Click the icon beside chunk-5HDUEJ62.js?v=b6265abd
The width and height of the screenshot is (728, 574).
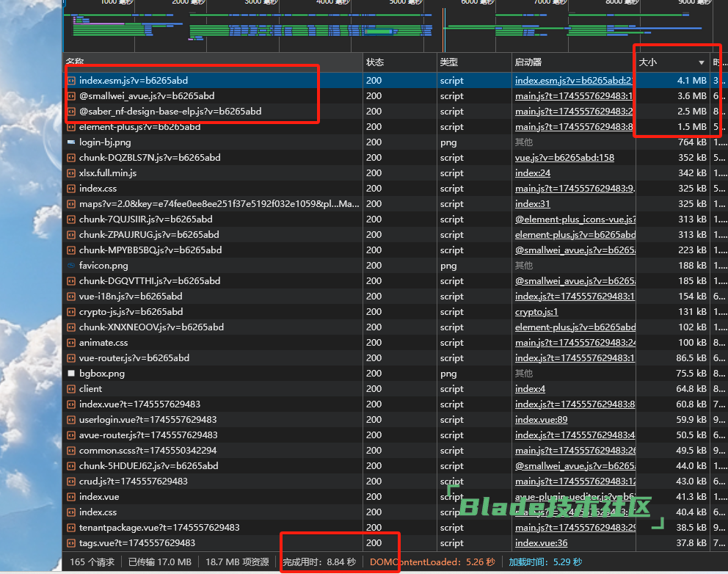pyautogui.click(x=71, y=466)
